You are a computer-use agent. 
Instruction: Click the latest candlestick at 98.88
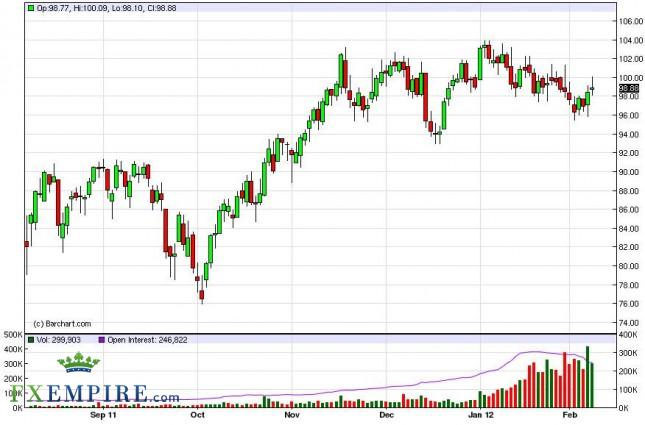click(x=592, y=88)
